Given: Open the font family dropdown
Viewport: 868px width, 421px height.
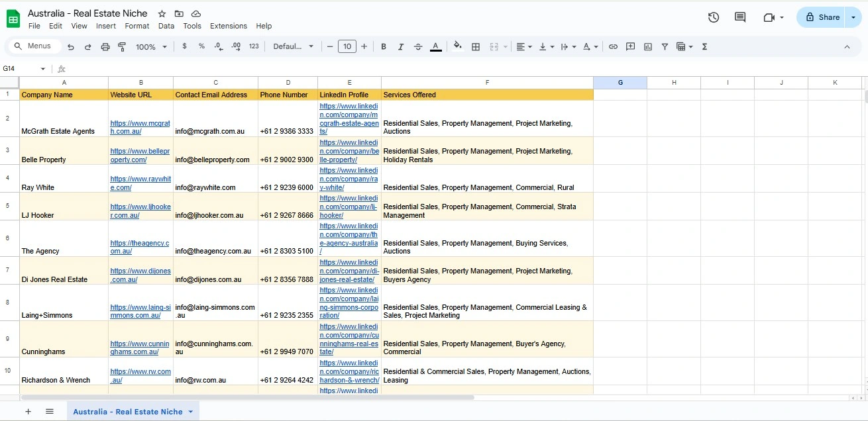Looking at the screenshot, I should coord(293,46).
